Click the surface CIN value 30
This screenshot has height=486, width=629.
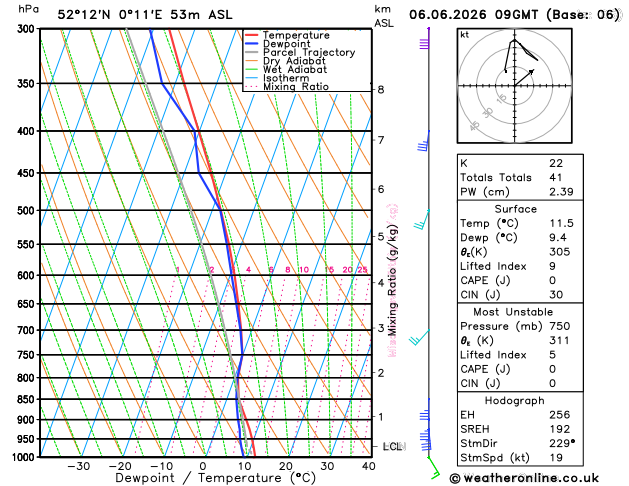[x=556, y=295]
